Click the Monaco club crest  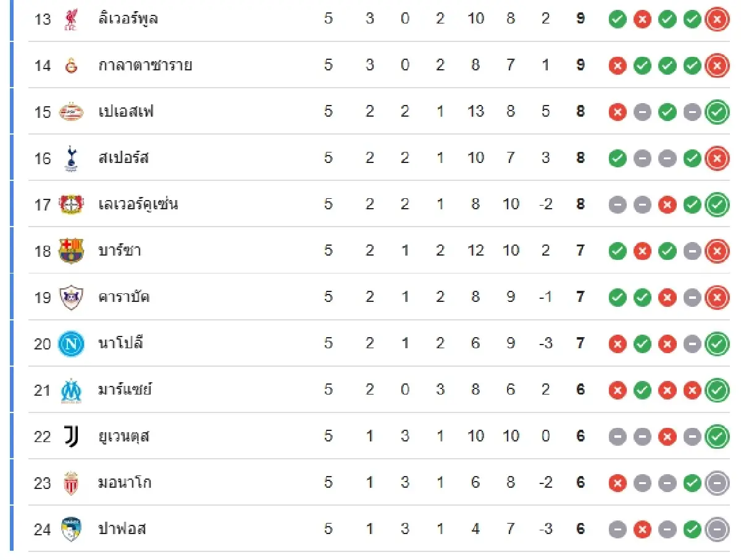point(71,483)
